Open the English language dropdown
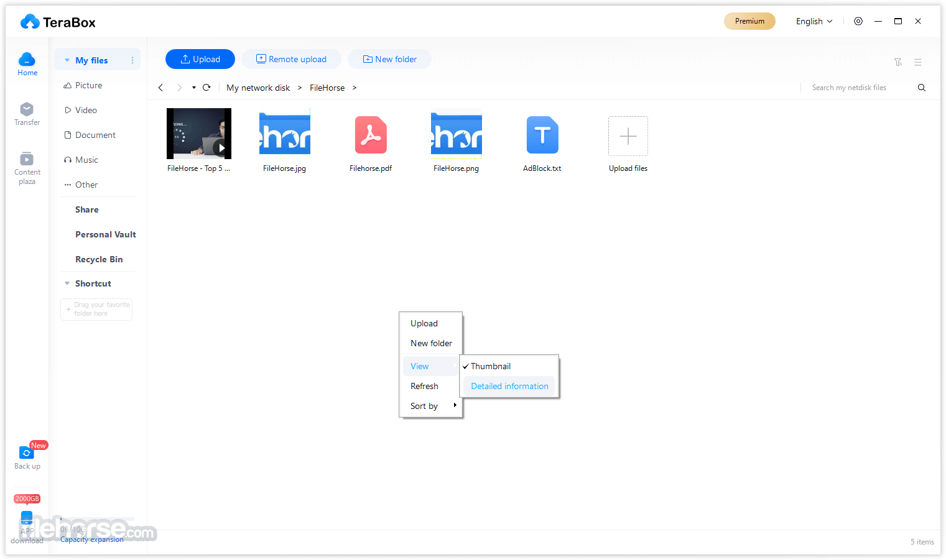Viewport: 946px width, 560px height. coord(814,21)
